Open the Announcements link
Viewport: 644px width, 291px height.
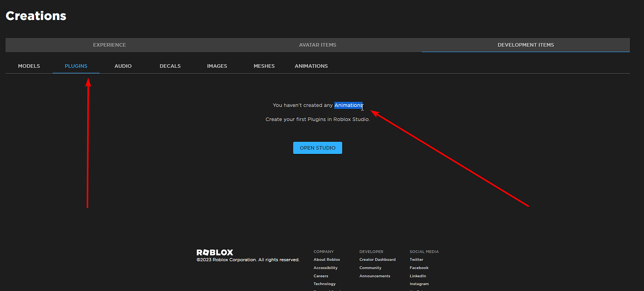click(x=375, y=276)
